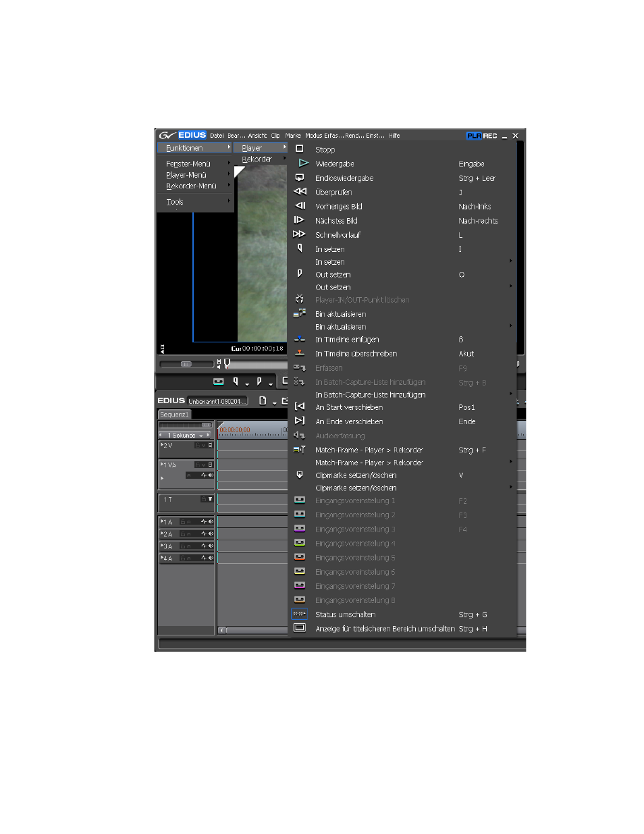Open the Rekorder functions submenu
644x834 pixels.
pos(261,159)
